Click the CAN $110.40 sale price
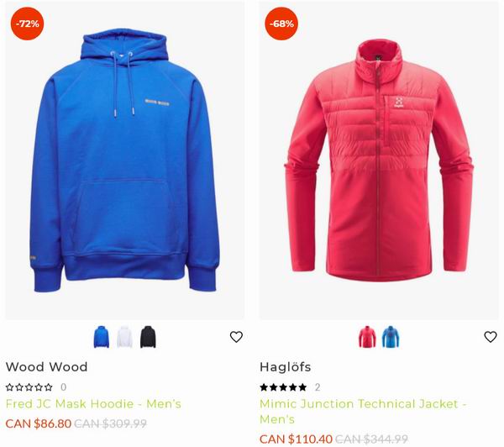The width and height of the screenshot is (504, 447). pos(296,439)
